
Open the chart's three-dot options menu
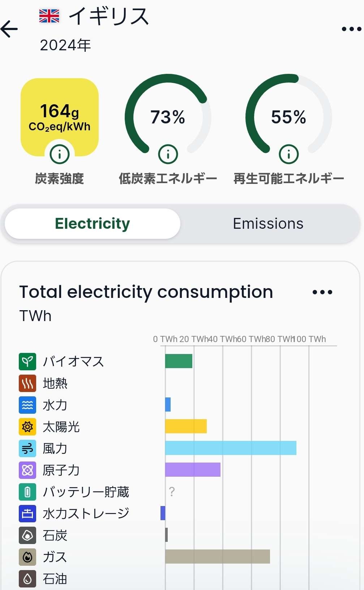coord(322,292)
